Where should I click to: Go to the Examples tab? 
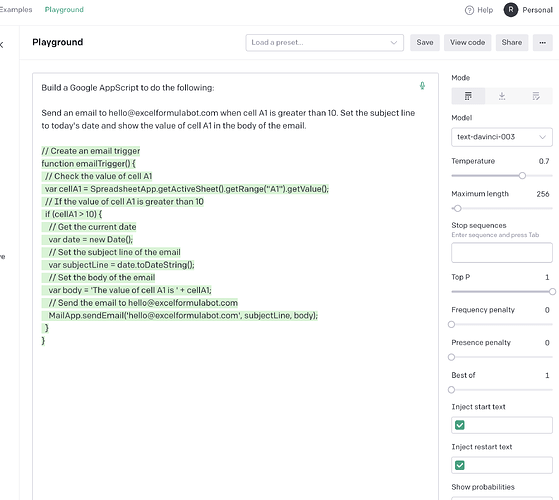[x=16, y=10]
